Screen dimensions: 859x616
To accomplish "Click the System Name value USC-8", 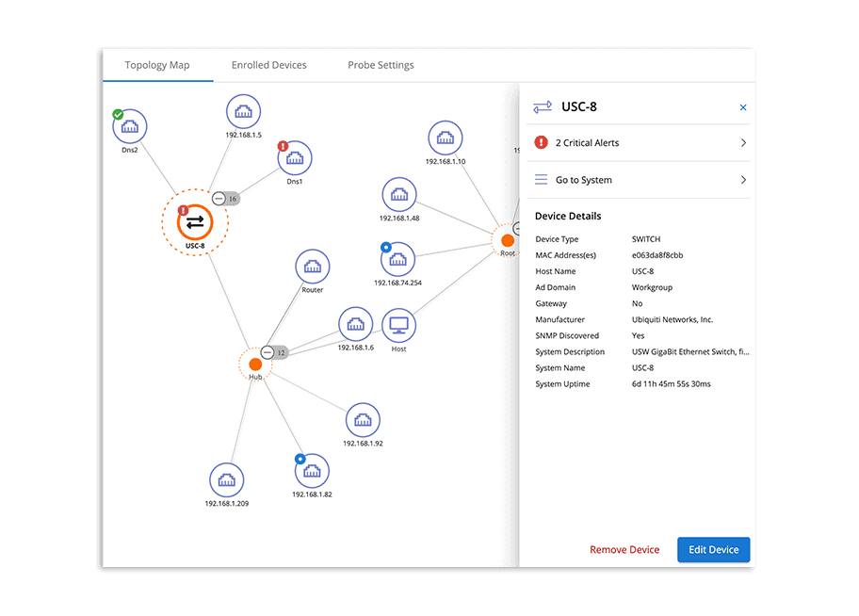I will click(642, 367).
